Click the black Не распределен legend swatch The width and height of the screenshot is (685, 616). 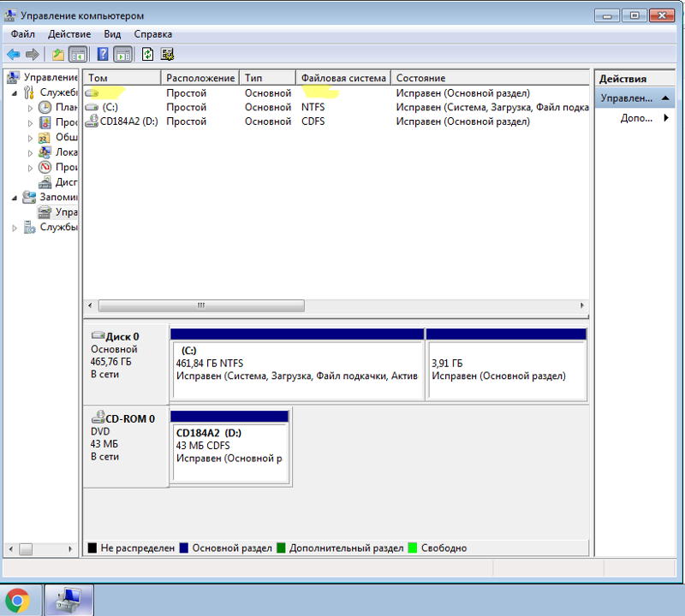point(92,548)
